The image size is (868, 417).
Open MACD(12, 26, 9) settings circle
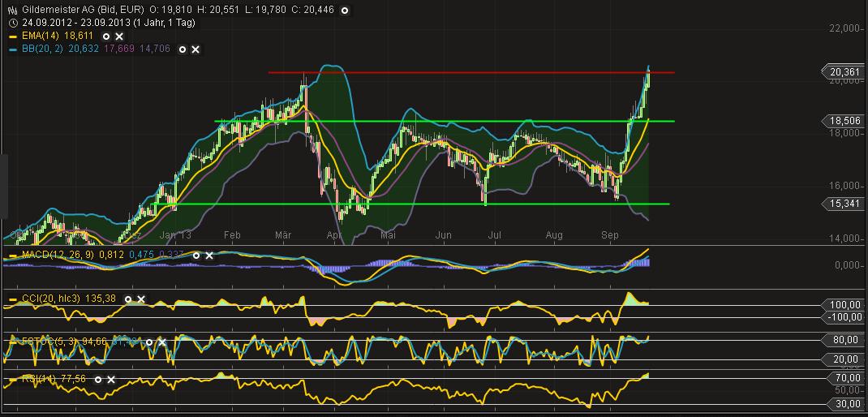[x=196, y=256]
